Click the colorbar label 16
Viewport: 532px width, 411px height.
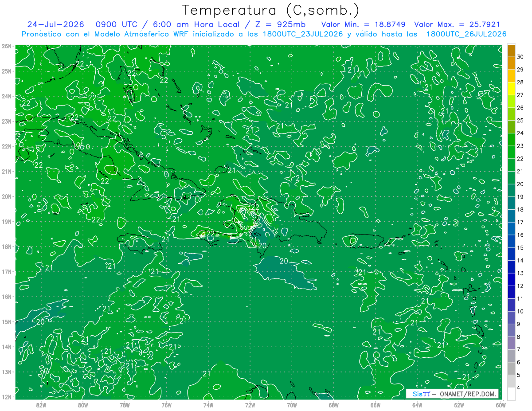(520, 235)
